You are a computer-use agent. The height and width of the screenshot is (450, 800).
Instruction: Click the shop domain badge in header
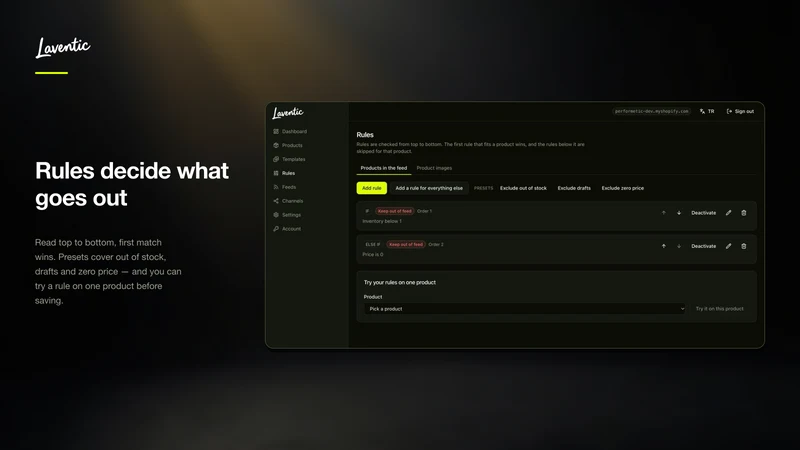[652, 111]
